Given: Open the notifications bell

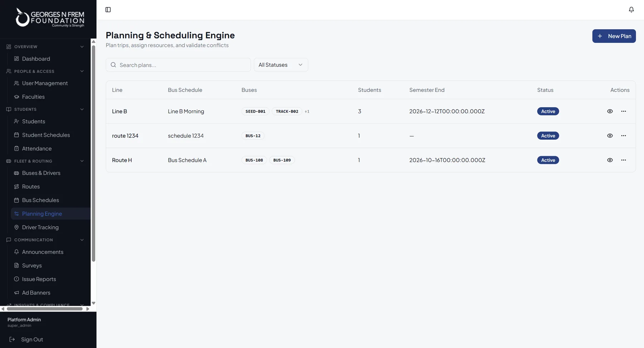Looking at the screenshot, I should (x=631, y=10).
